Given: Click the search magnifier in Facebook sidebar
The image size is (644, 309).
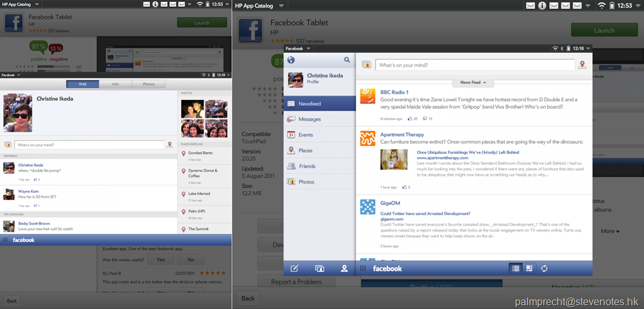Looking at the screenshot, I should 347,60.
